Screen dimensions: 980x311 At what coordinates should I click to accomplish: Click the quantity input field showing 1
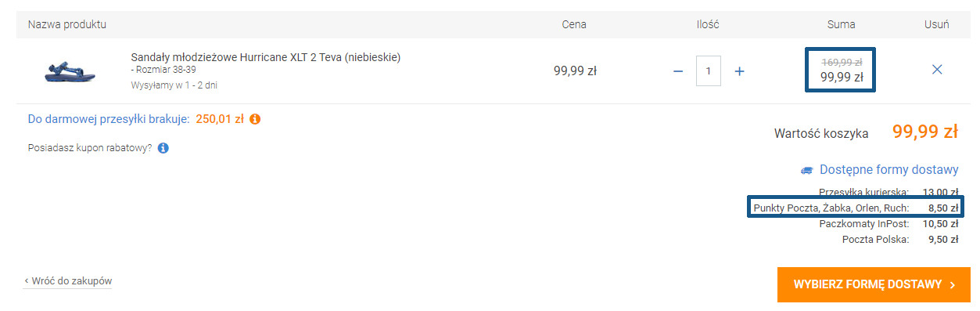click(709, 71)
